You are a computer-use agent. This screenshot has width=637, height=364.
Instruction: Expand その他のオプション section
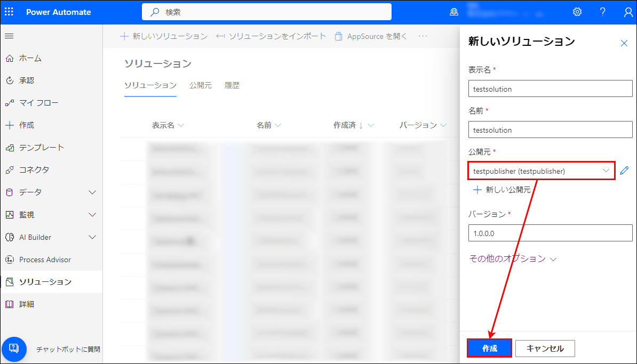[x=513, y=258]
